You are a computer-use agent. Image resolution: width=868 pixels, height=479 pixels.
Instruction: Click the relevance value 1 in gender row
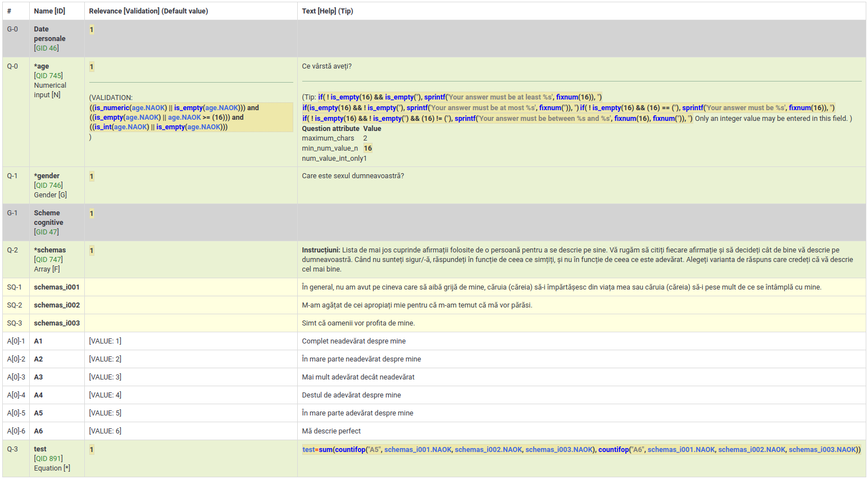92,177
